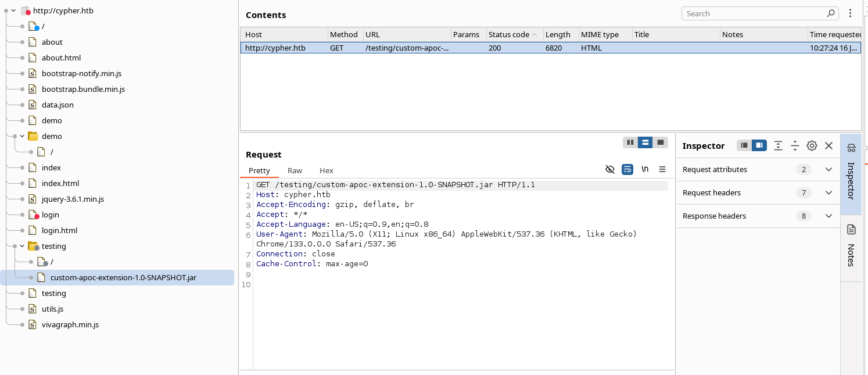Screen dimensions: 868x375
Task: Toggle hide non-printable characters eye icon
Action: pos(609,169)
